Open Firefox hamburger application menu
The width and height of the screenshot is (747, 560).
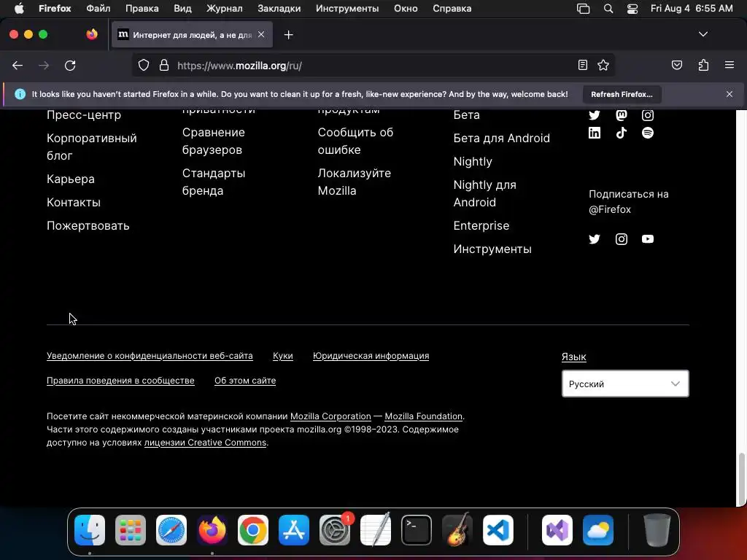[729, 65]
